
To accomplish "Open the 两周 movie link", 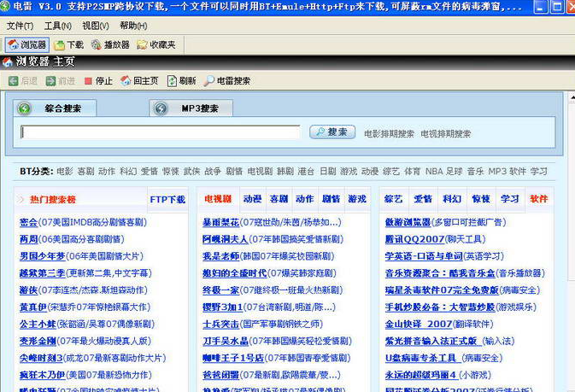I will (x=28, y=239).
